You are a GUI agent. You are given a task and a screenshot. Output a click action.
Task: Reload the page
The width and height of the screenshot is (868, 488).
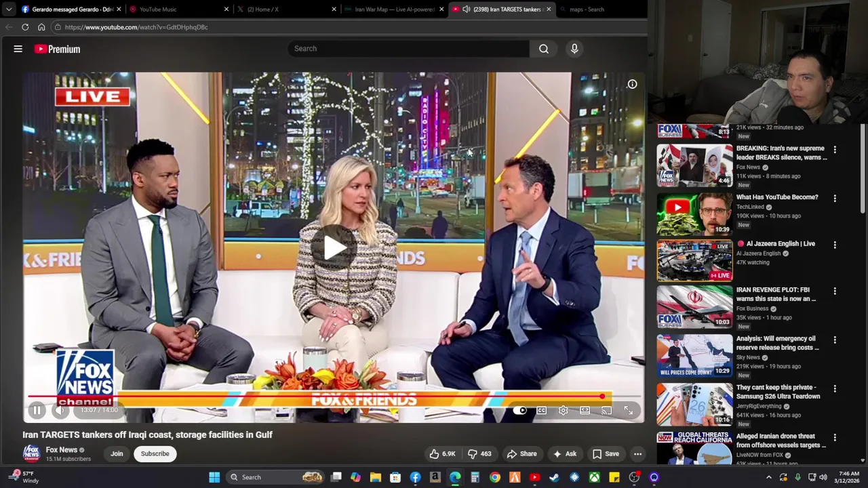(x=25, y=27)
